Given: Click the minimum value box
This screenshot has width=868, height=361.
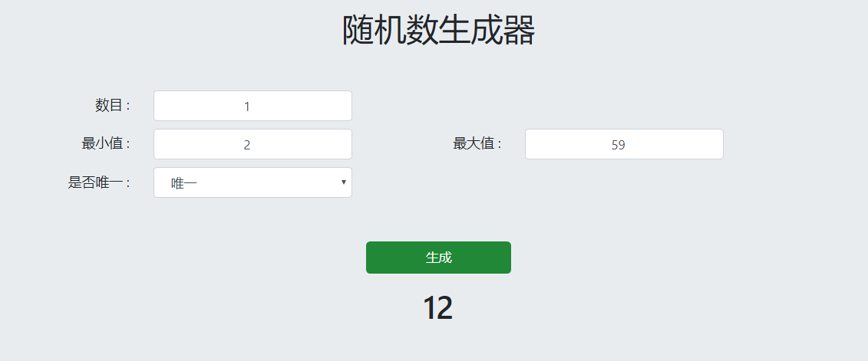Looking at the screenshot, I should point(252,144).
